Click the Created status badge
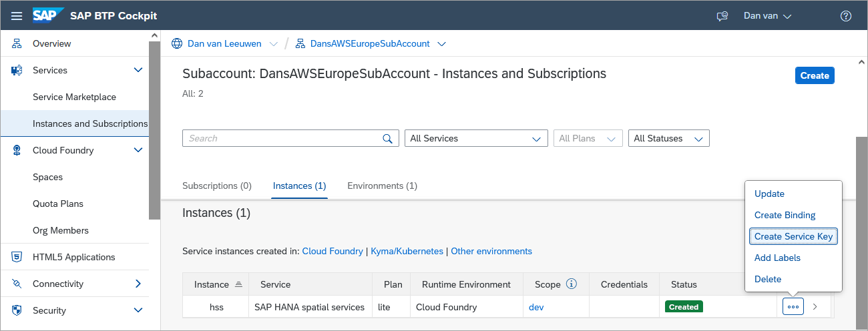This screenshot has width=868, height=331. click(684, 307)
